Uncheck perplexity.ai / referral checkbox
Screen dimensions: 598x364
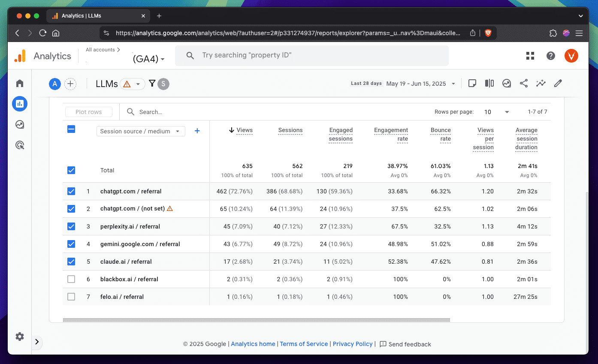71,226
